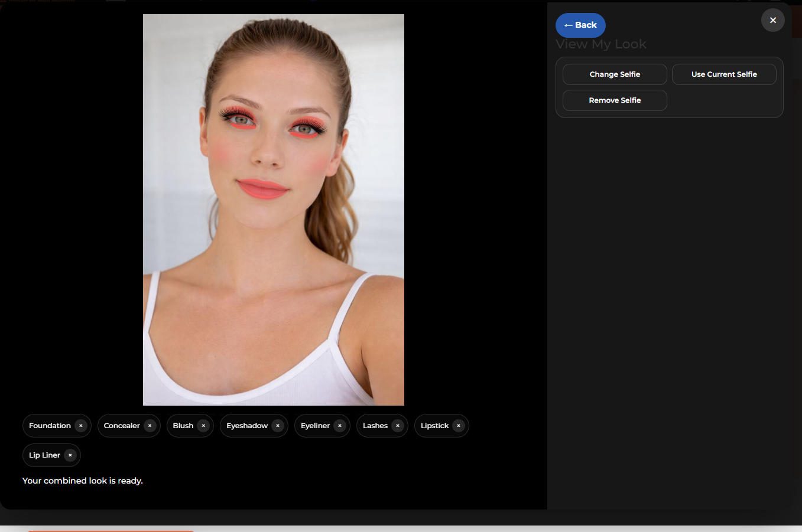802x532 pixels.
Task: Click Remove Selfie
Action: coord(614,100)
